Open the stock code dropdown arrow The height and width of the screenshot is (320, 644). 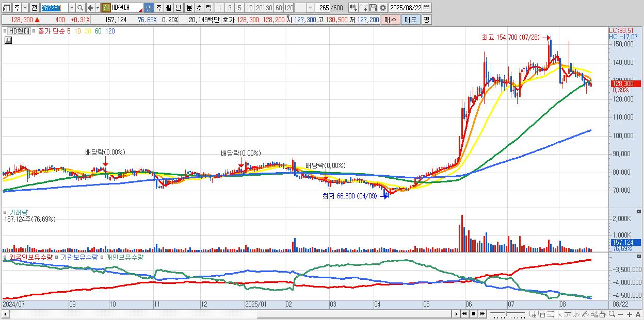(72, 8)
